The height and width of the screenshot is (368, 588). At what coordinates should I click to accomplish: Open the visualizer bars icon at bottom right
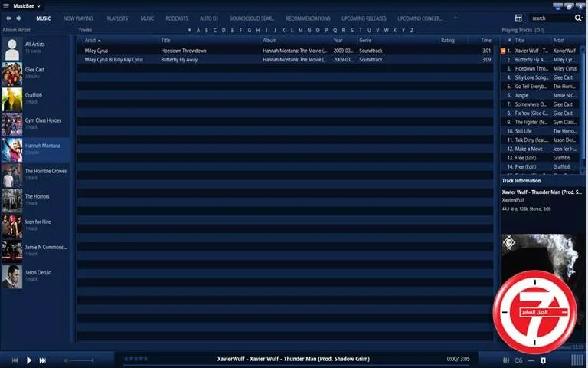tap(577, 360)
